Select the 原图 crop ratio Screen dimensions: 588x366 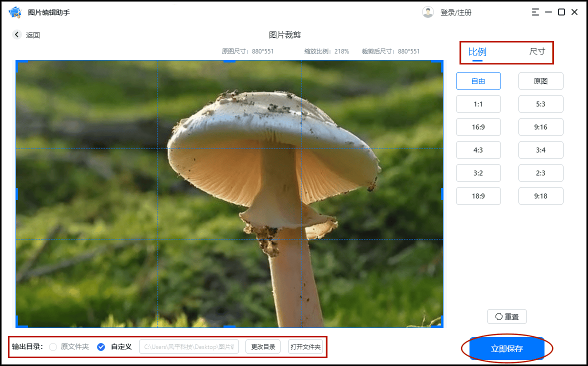[x=540, y=80]
